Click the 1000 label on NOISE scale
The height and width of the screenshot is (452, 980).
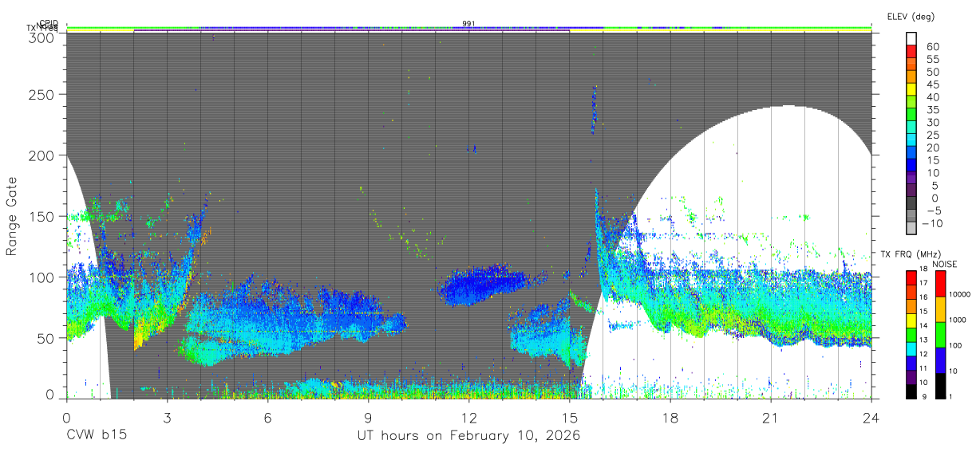coord(958,320)
